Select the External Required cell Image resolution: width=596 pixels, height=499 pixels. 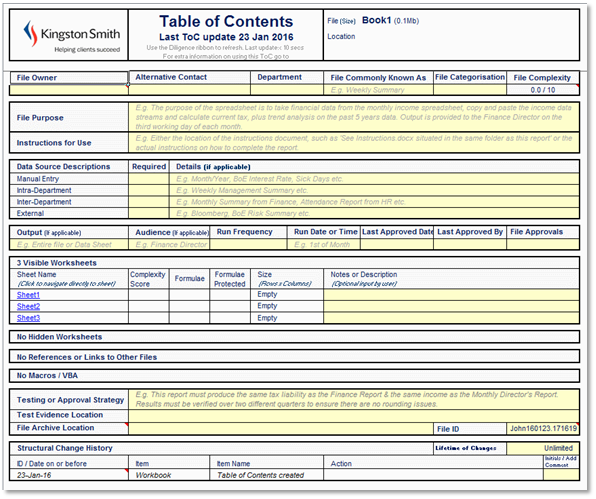[x=149, y=213]
